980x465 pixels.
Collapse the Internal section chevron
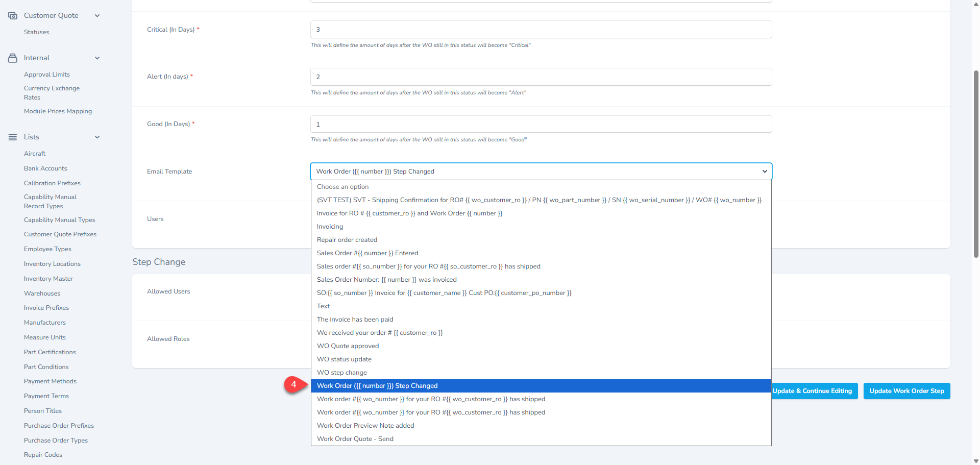point(97,58)
